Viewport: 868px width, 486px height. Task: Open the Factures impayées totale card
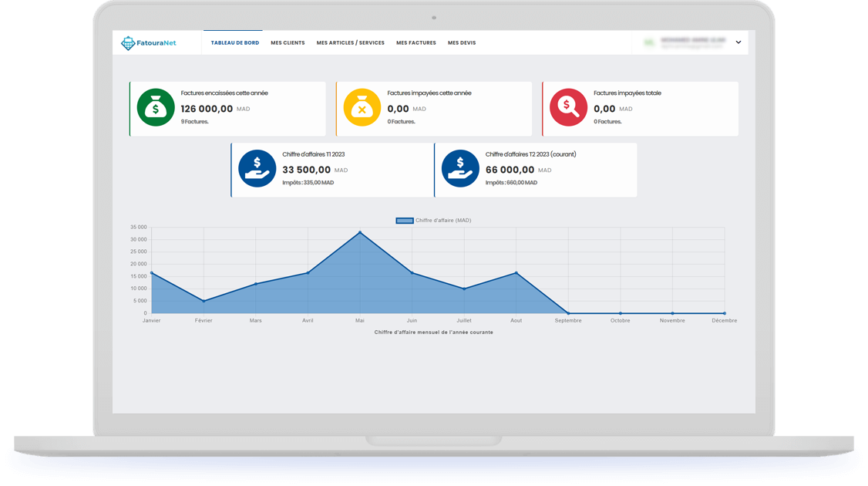click(x=640, y=109)
